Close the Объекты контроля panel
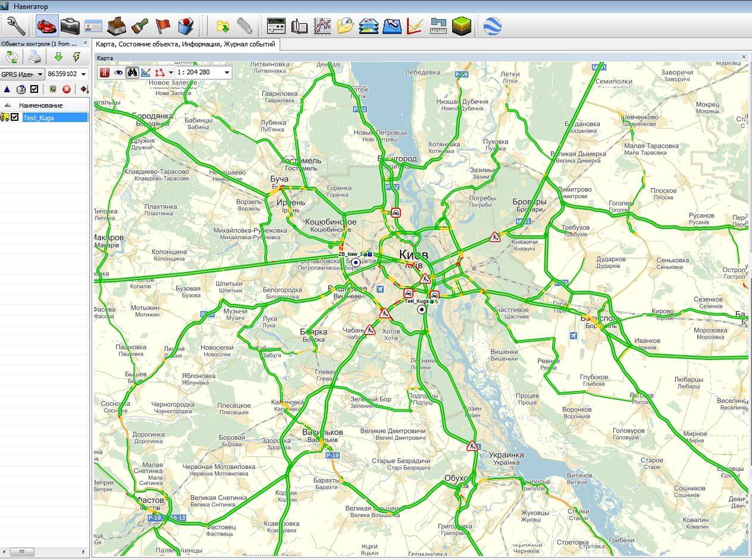The height and width of the screenshot is (560, 752). [85, 43]
